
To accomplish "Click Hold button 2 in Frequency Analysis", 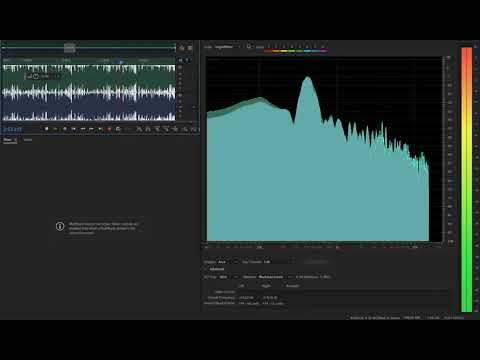I will [276, 48].
